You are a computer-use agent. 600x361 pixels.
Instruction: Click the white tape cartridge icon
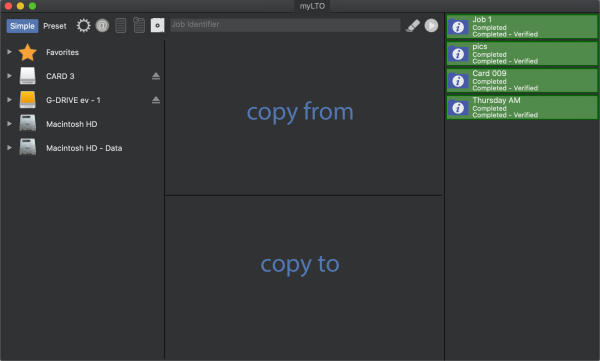coord(157,25)
